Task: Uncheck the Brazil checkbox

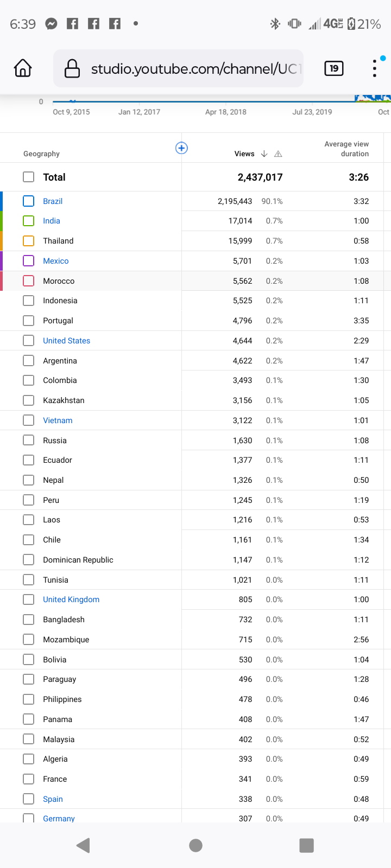Action: click(x=29, y=201)
